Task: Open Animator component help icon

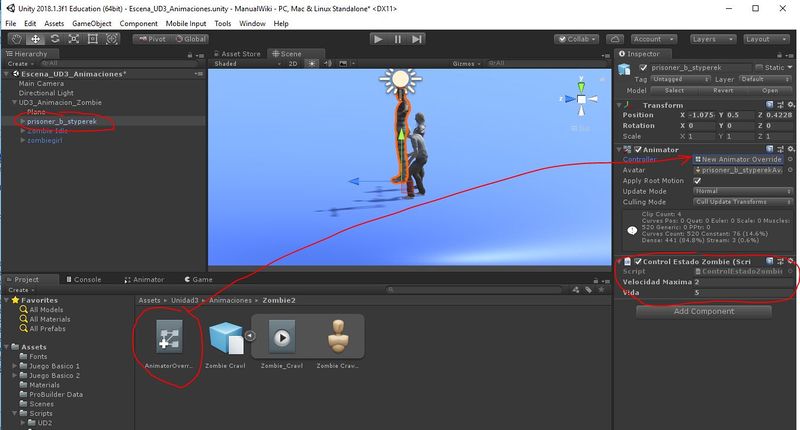Action: coord(770,149)
